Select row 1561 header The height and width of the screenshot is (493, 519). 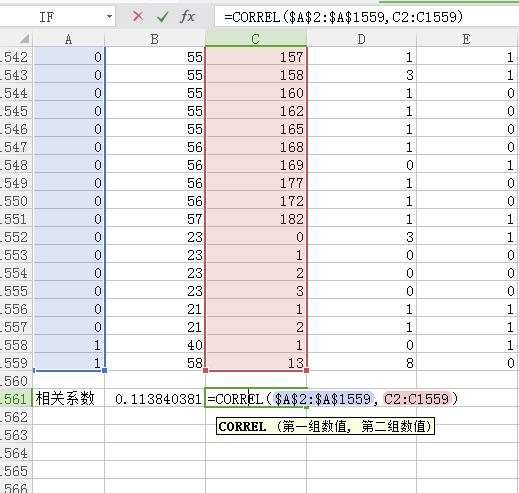16,399
